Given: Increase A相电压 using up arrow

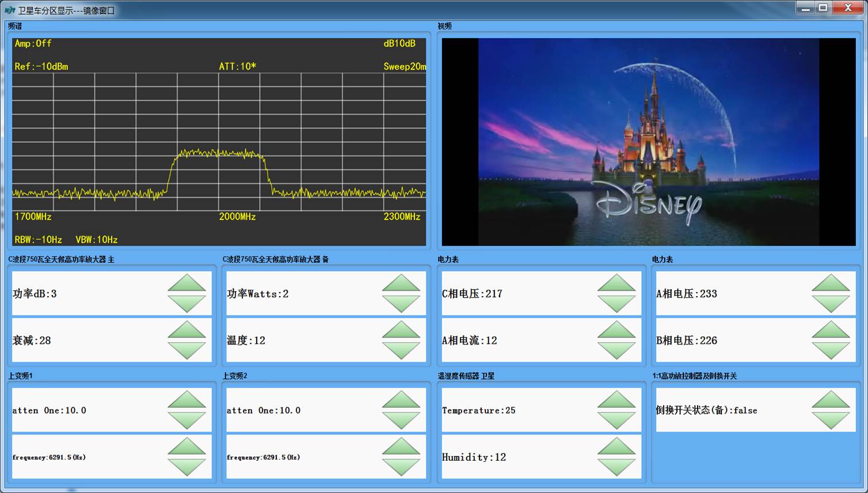Looking at the screenshot, I should click(831, 283).
